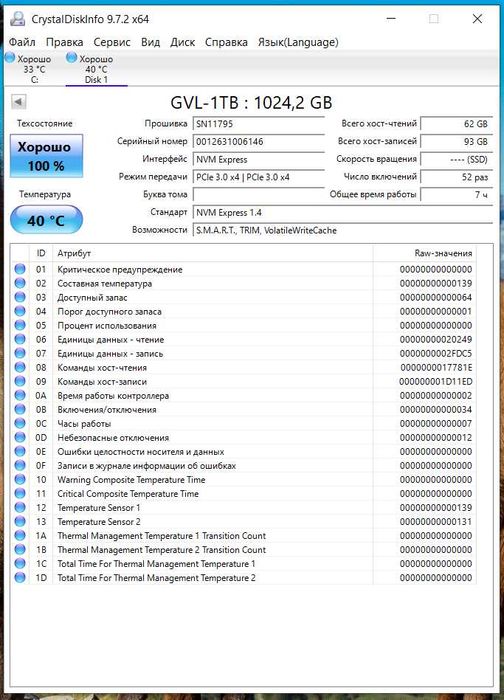Click status icon for Единицы данных - запись row

point(20,353)
